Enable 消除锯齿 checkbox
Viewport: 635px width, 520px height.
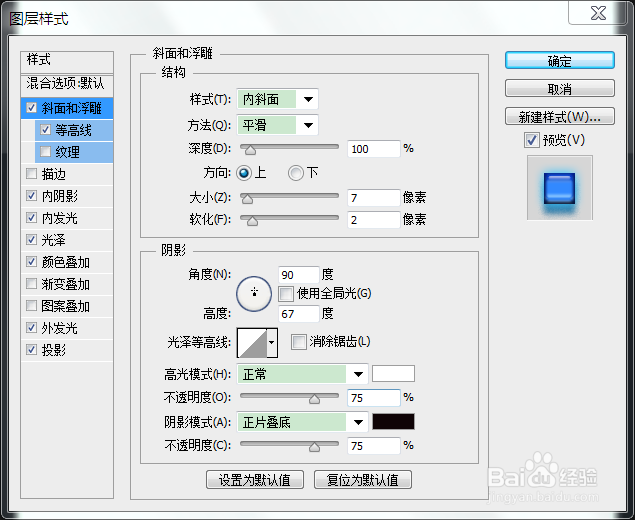click(299, 342)
